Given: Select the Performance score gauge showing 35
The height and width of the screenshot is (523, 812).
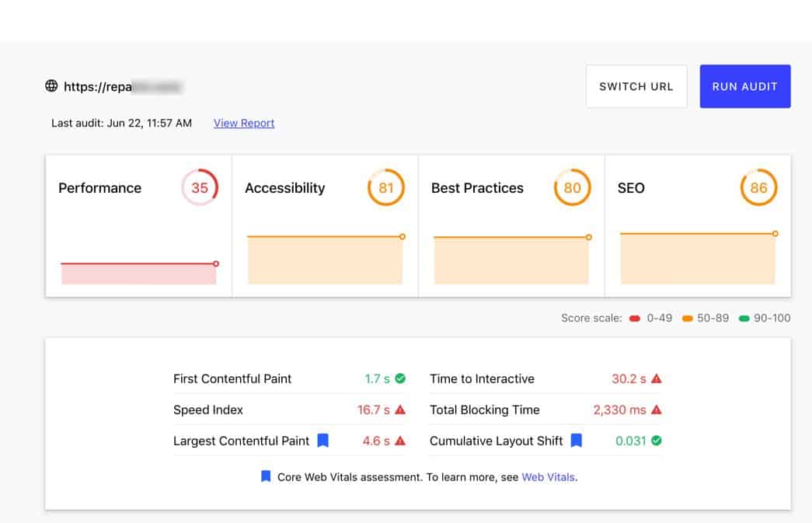Looking at the screenshot, I should [200, 187].
